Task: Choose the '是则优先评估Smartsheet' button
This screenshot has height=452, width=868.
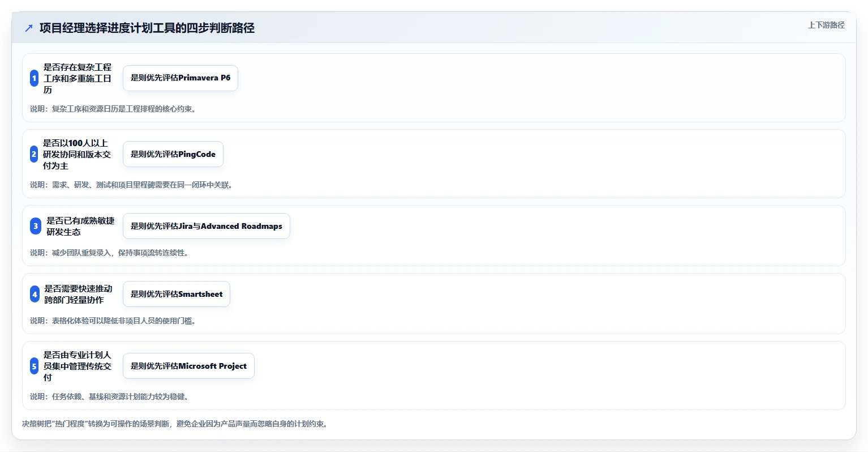Action: (x=177, y=294)
